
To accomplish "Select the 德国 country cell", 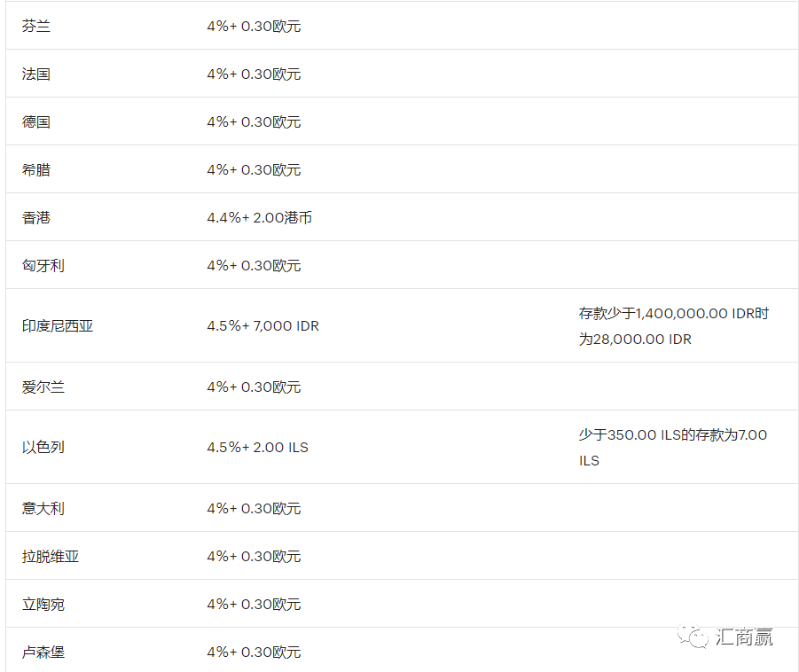I will pyautogui.click(x=36, y=121).
